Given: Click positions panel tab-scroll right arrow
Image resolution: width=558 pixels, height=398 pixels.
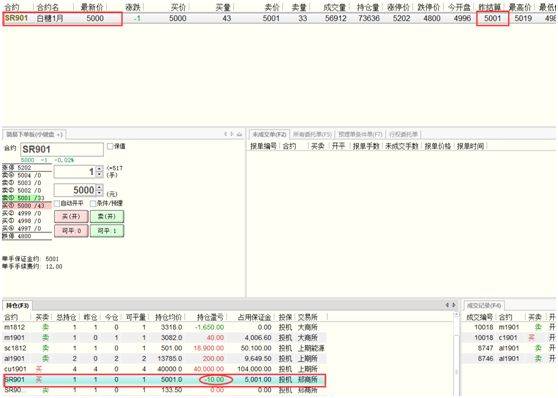Looking at the screenshot, I should click(x=454, y=305).
